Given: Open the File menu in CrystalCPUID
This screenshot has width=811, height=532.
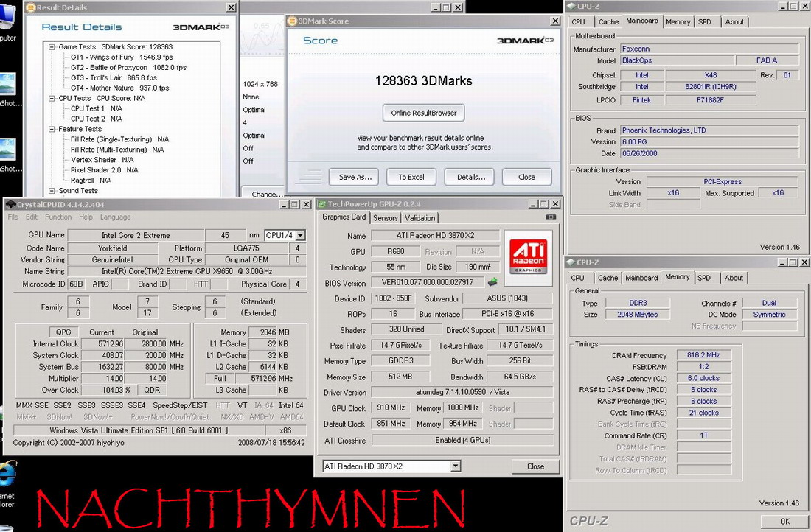Looking at the screenshot, I should [13, 217].
